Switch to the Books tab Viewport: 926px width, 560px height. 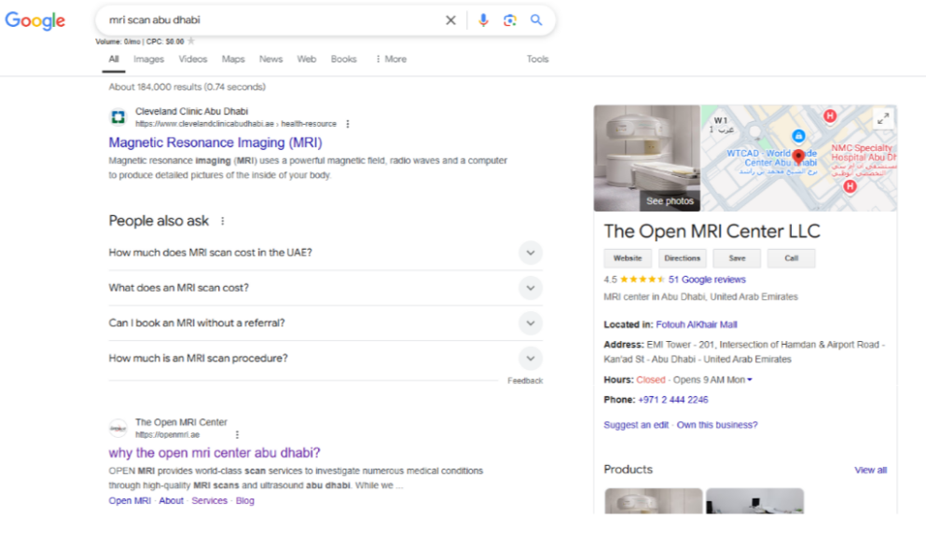coord(344,59)
